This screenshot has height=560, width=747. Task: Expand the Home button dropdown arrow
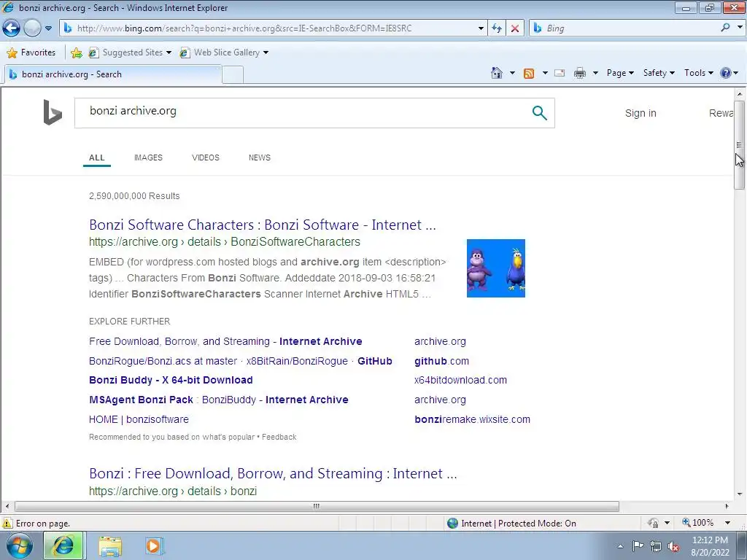(512, 73)
